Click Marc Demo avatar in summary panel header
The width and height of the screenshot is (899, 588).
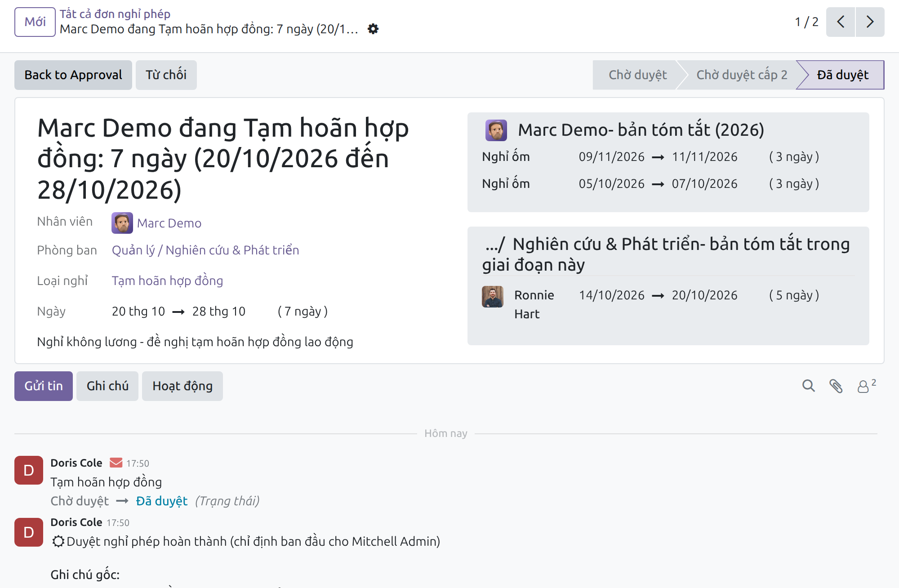496,130
